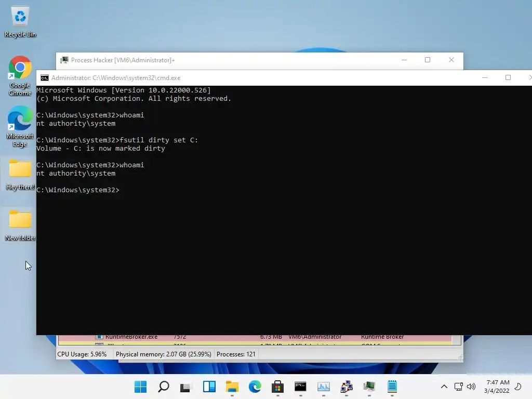Click the Runtime Broker description cell
Screen dimensions: 532x399
(382, 337)
